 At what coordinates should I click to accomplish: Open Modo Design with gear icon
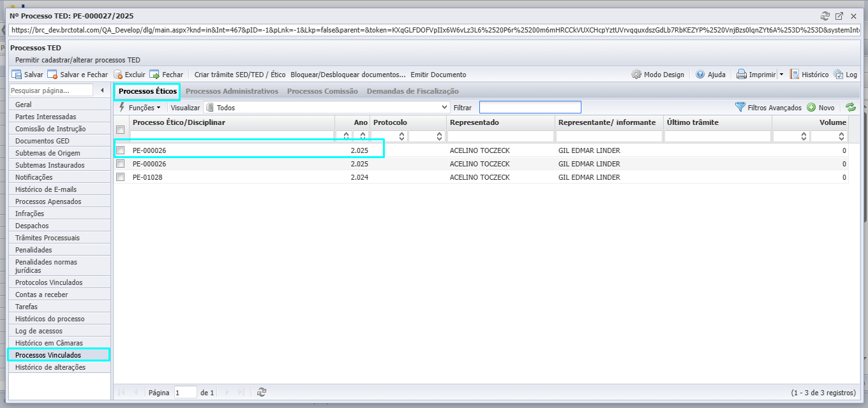coord(657,75)
